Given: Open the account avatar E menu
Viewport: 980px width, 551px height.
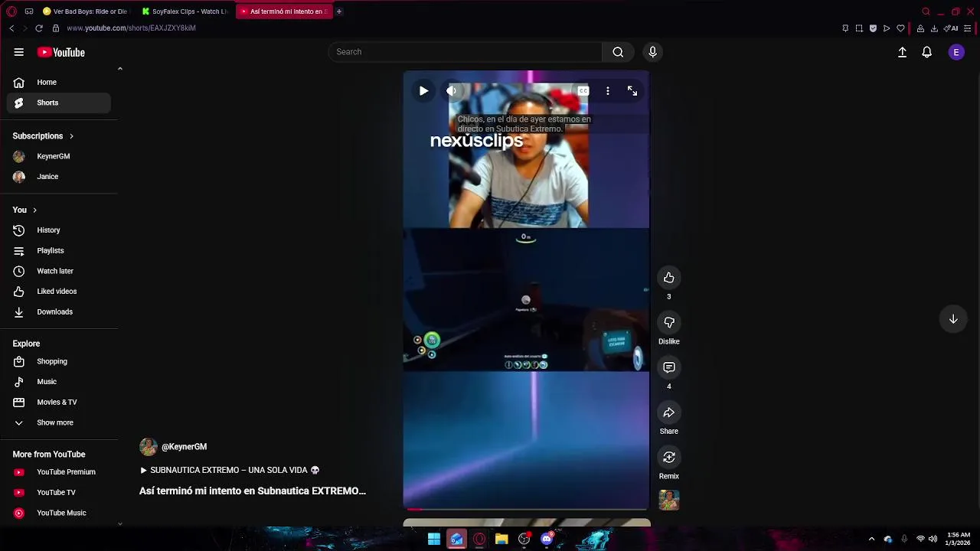Looking at the screenshot, I should click(956, 52).
